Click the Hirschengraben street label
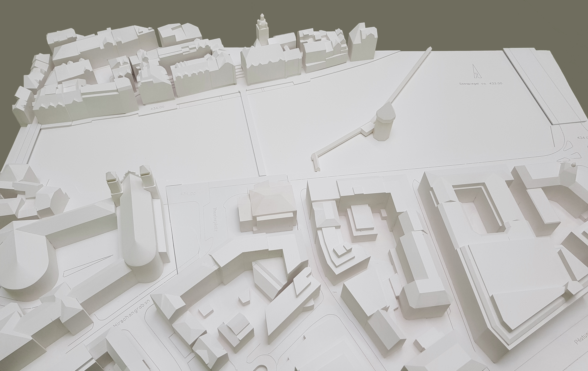The height and width of the screenshot is (371, 588). pos(131,313)
